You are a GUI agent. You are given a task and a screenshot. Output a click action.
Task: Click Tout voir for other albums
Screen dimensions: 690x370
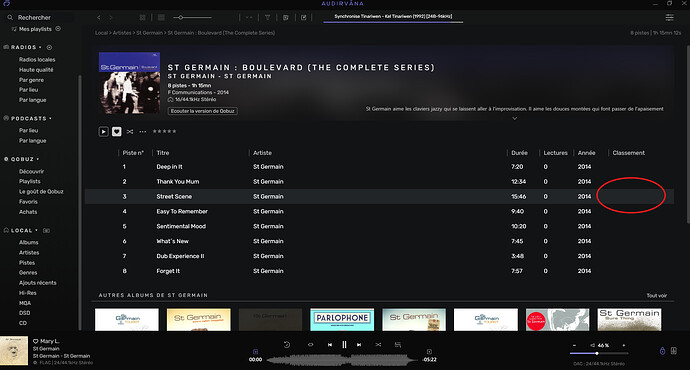(x=657, y=296)
